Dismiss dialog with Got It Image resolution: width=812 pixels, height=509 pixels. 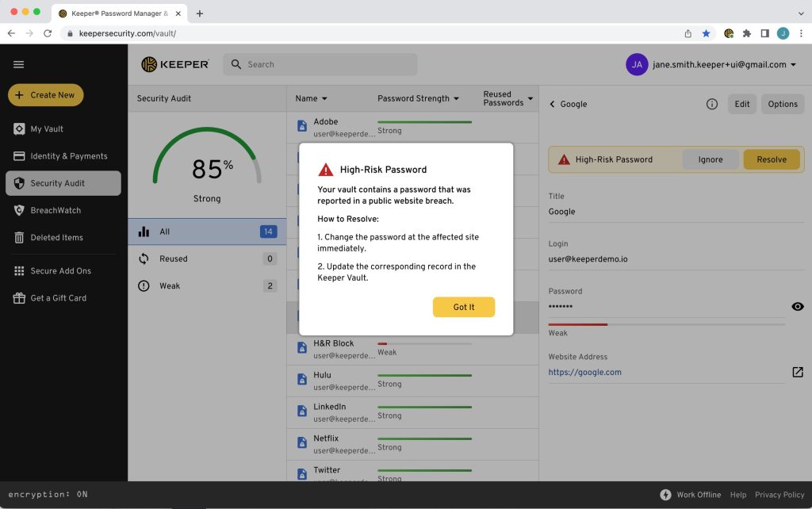coord(463,307)
